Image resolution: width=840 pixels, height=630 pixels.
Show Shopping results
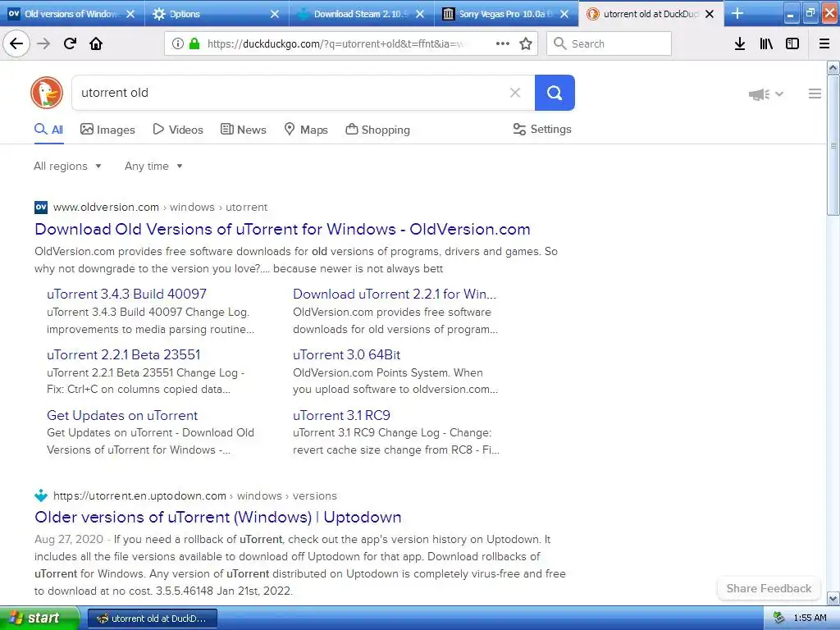point(377,130)
